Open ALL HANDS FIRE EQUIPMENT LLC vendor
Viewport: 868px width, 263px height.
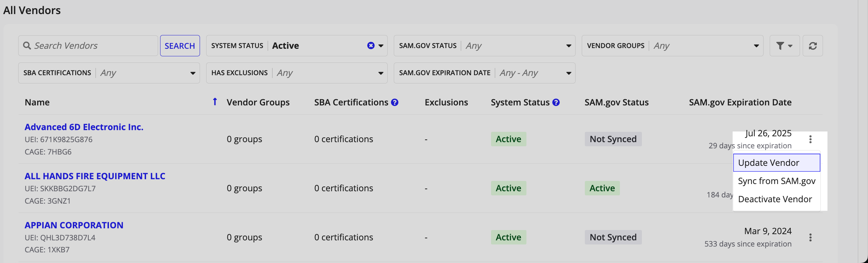pos(95,176)
